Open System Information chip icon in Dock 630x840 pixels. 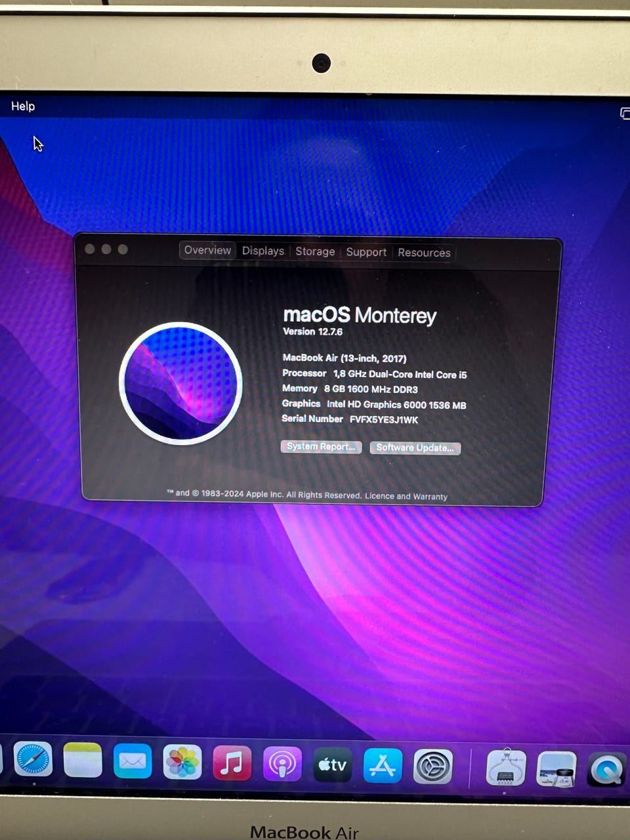coord(505,767)
